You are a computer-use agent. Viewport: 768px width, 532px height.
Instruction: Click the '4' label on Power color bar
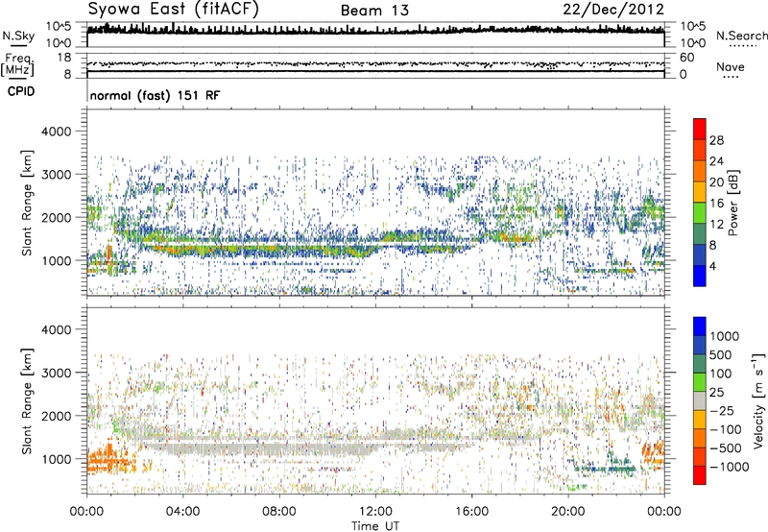712,266
